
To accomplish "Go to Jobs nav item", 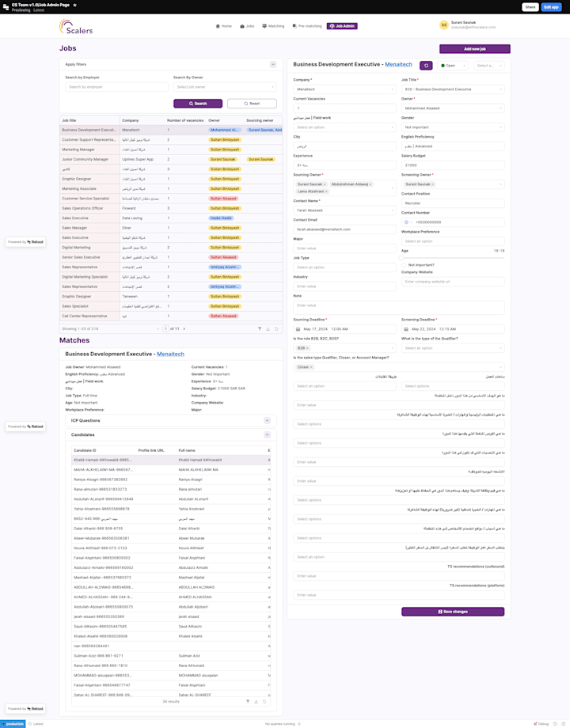I will point(247,26).
